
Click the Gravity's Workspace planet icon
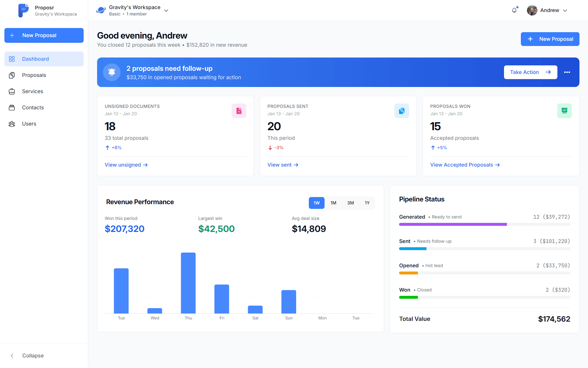(101, 10)
